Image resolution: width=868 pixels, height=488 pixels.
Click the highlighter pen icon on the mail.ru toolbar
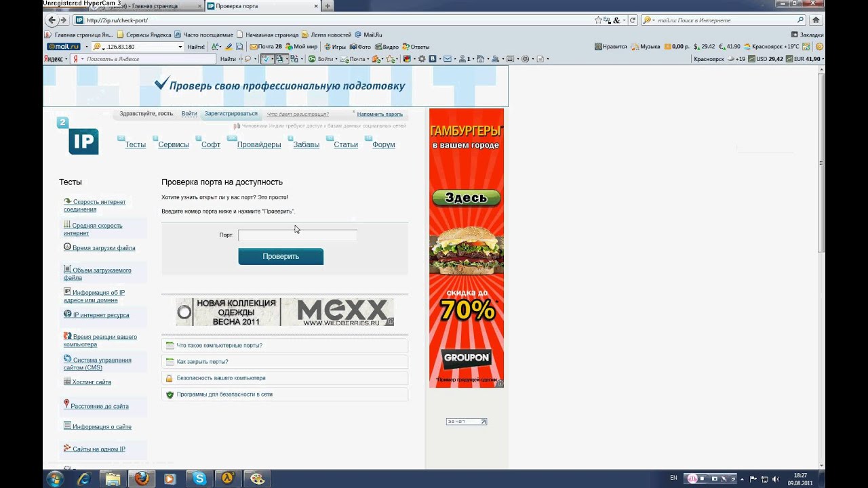(x=229, y=47)
